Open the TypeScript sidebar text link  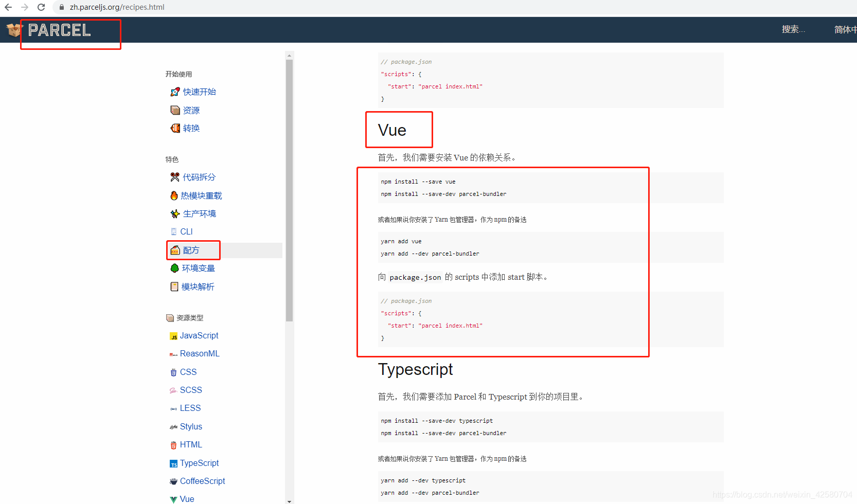pos(200,463)
